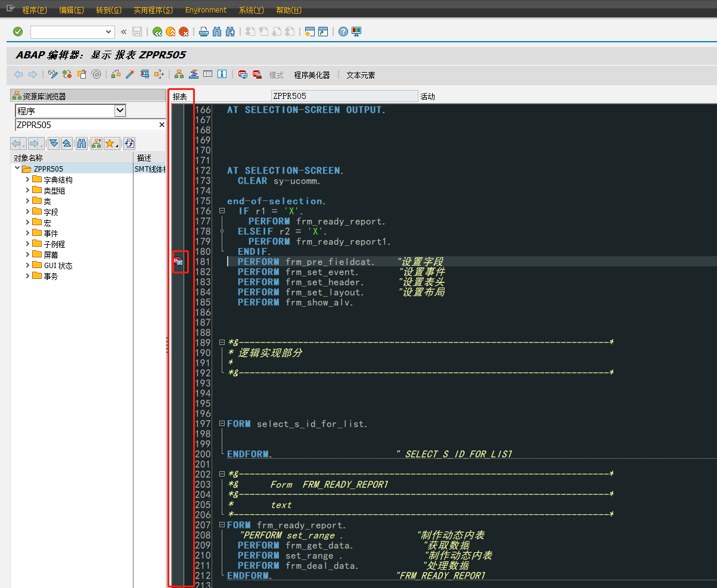Click the red Cancel icon

coord(184,32)
